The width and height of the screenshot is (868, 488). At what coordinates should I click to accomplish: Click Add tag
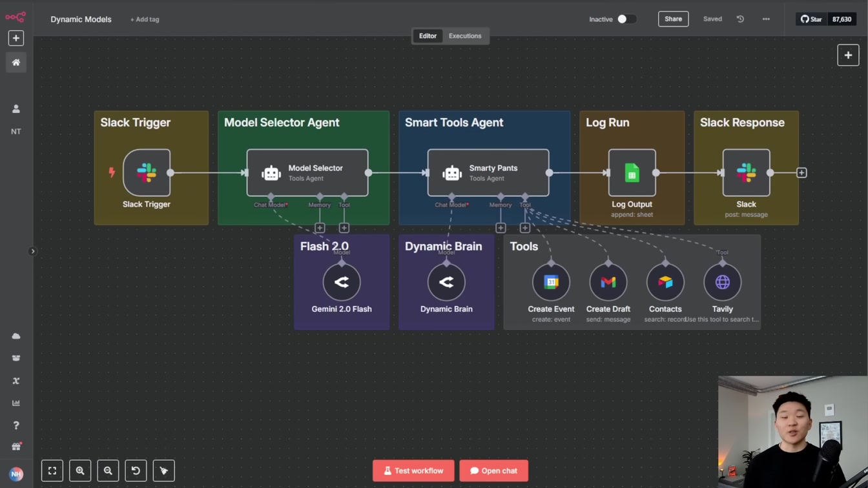145,19
